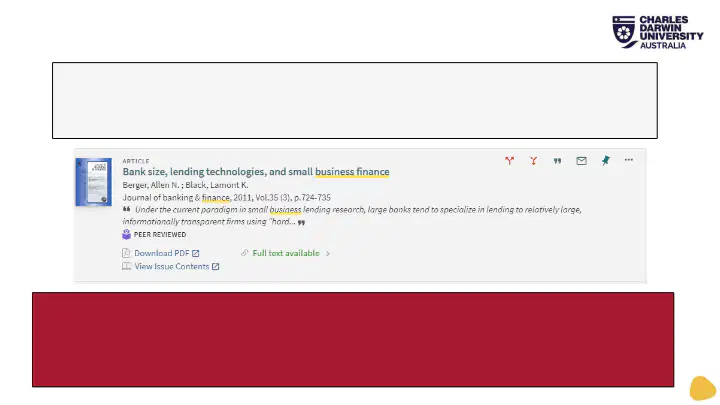Click the PDF document icon beside Download PDF
The image size is (720, 405).
(126, 253)
